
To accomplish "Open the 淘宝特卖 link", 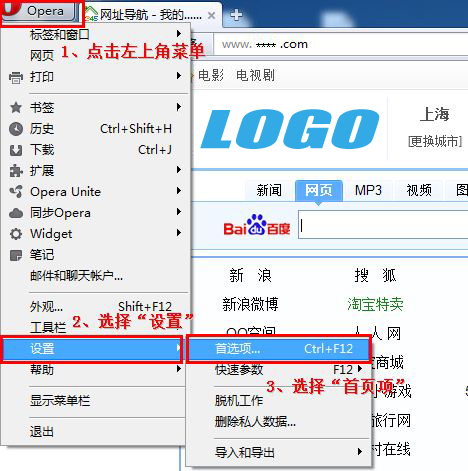I will [375, 304].
